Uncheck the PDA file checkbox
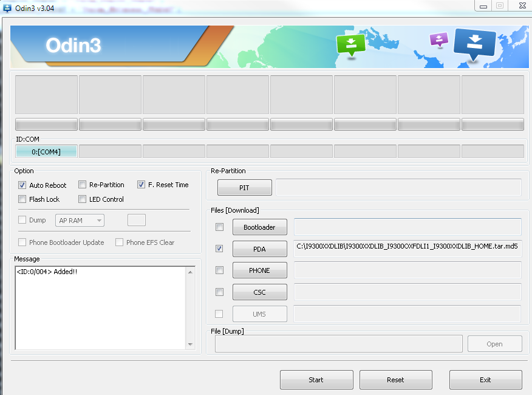 point(219,249)
